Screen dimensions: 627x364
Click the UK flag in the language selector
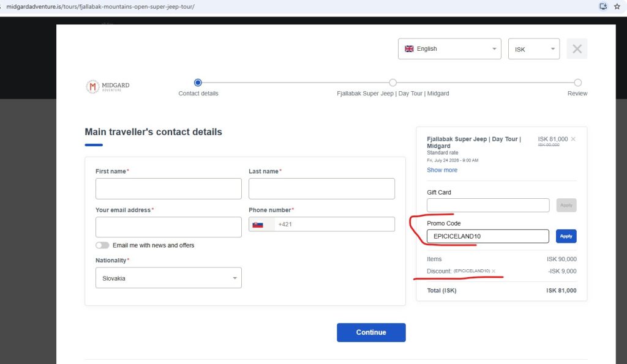[409, 49]
